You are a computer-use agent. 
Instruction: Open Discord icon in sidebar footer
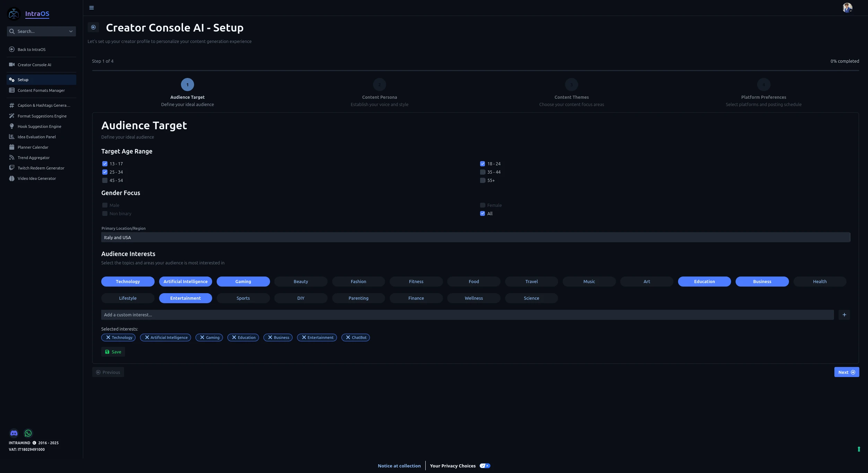point(14,433)
